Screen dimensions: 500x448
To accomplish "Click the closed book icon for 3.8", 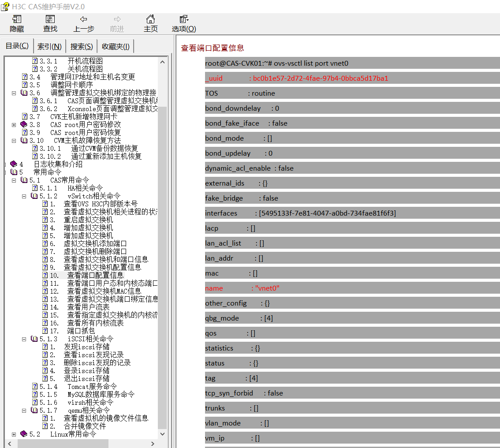I will pyautogui.click(x=24, y=124).
